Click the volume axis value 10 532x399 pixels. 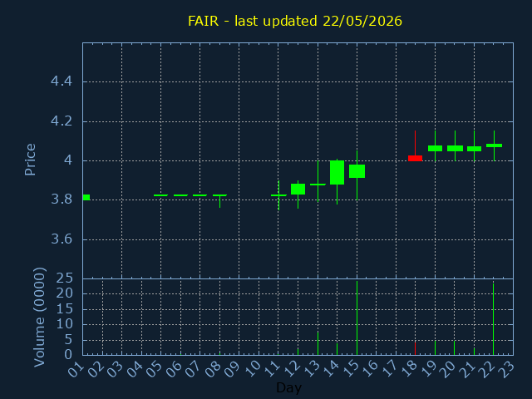(65, 324)
